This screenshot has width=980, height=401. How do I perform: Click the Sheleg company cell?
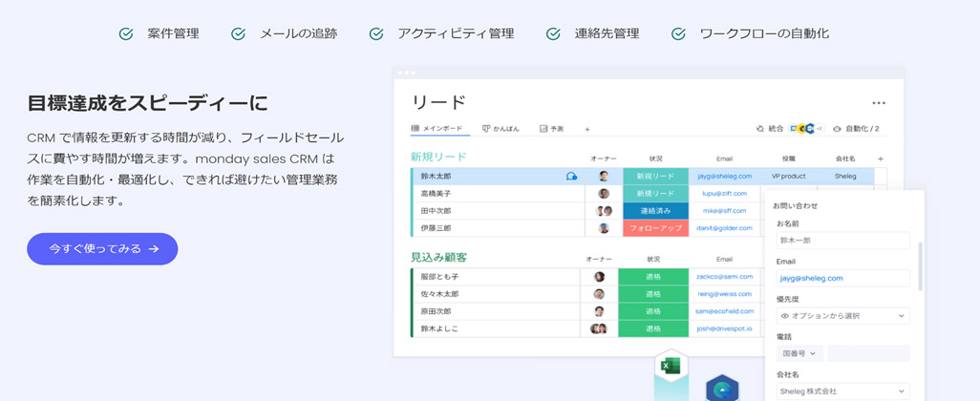coord(845,176)
